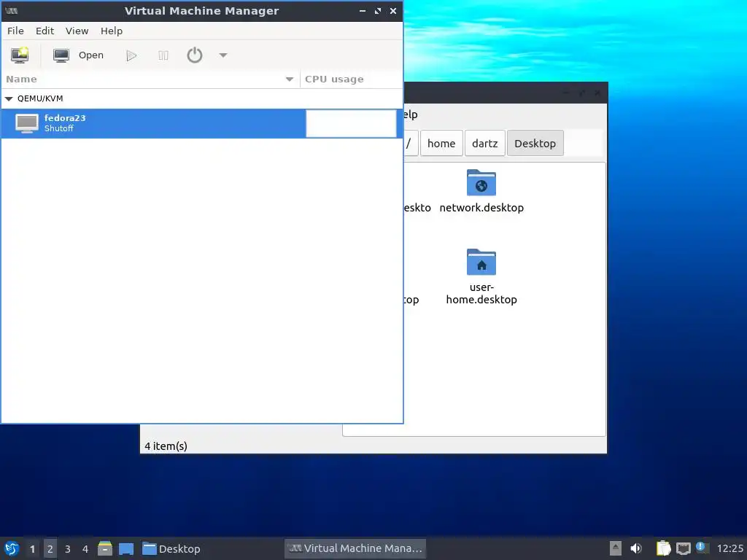Click the user-home.desktop file name

pyautogui.click(x=481, y=293)
